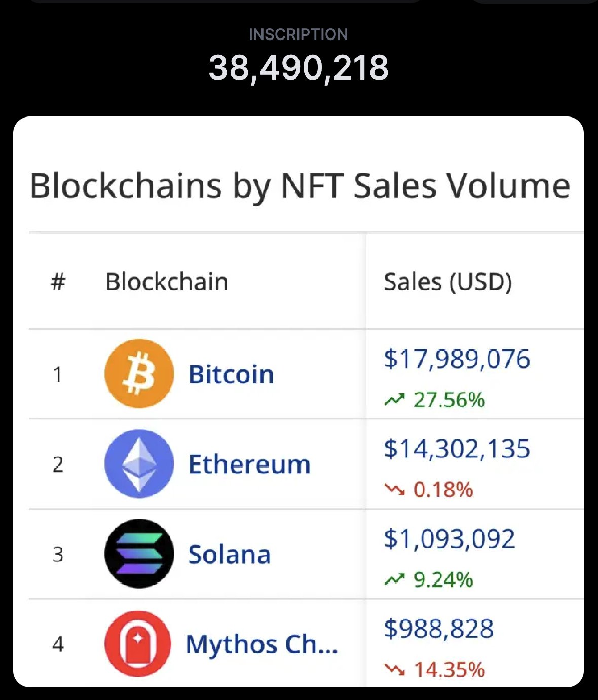Open the Solana blockchain link
Image resolution: width=598 pixels, height=700 pixels.
click(230, 554)
